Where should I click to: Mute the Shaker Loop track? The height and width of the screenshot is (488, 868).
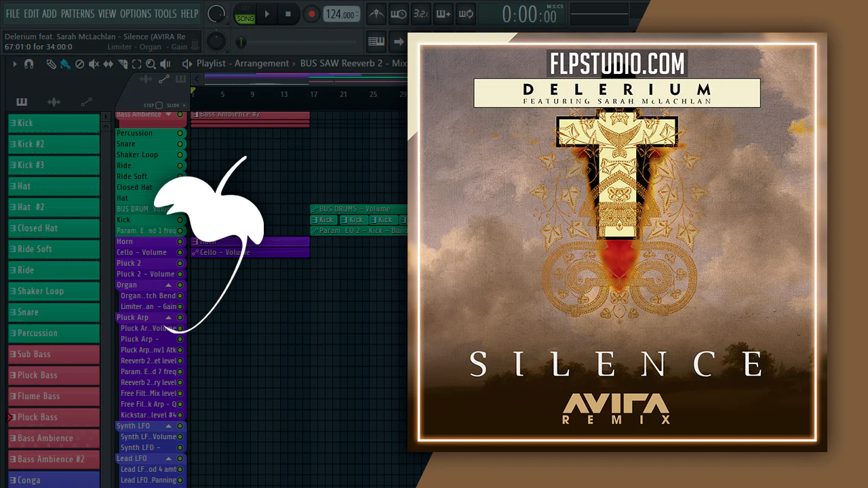coord(180,155)
